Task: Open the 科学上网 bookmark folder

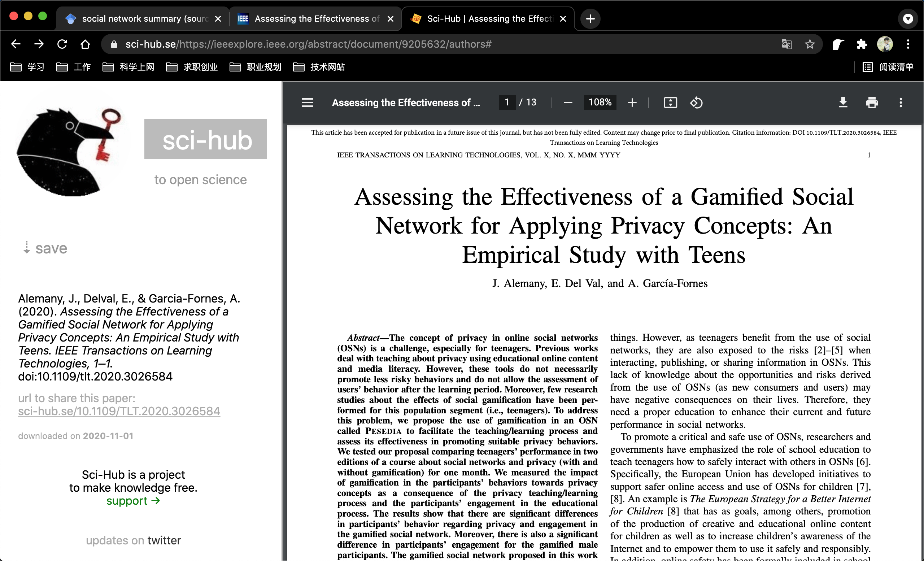Action: click(128, 67)
